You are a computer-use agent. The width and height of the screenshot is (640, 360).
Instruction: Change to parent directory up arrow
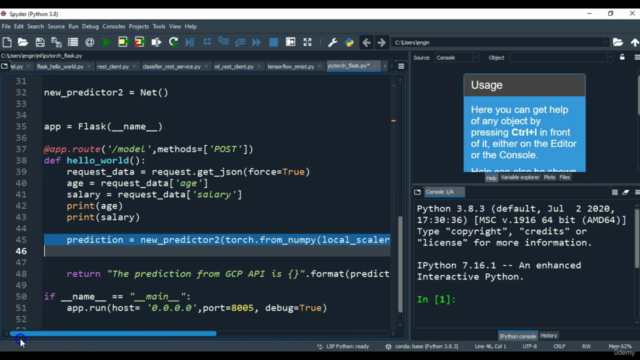point(635,42)
